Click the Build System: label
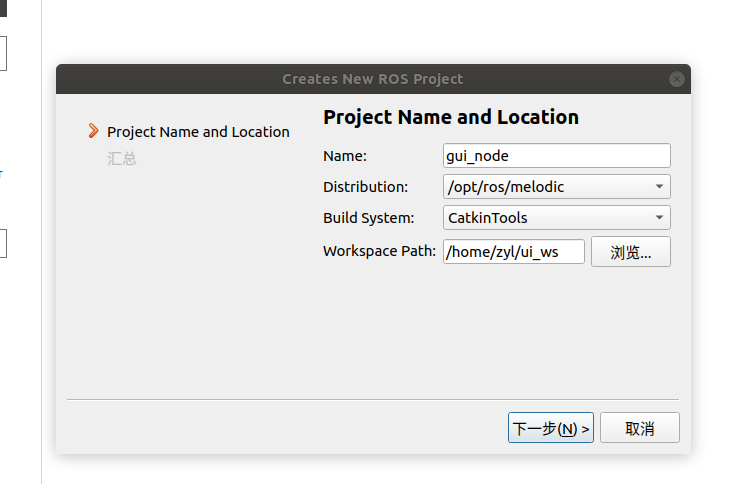This screenshot has height=484, width=737. tap(368, 218)
